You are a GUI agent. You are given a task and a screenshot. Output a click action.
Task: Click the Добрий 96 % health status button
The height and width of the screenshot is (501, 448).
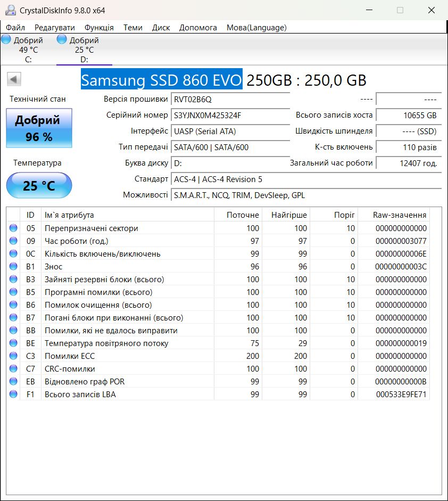tap(39, 128)
